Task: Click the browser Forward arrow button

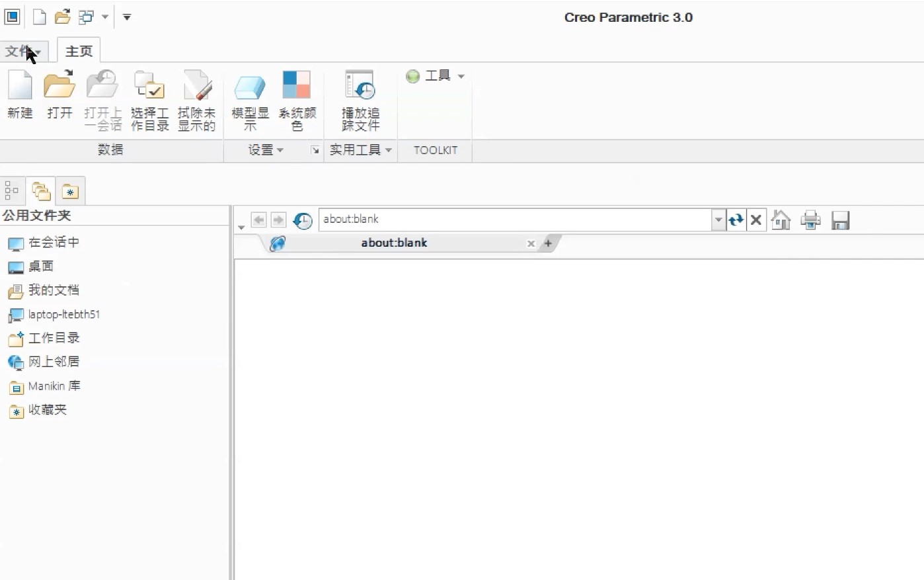Action: [279, 220]
